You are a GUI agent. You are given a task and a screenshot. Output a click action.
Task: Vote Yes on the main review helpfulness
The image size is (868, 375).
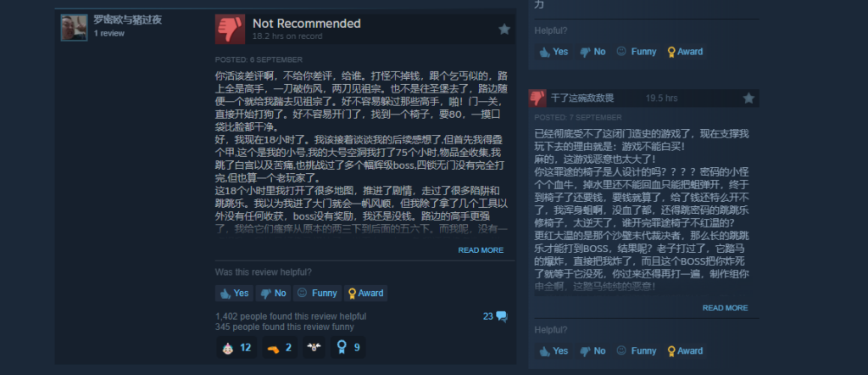point(234,293)
